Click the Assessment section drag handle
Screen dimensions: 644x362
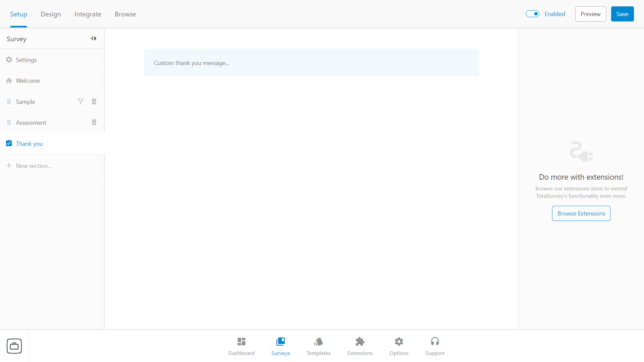[9, 122]
